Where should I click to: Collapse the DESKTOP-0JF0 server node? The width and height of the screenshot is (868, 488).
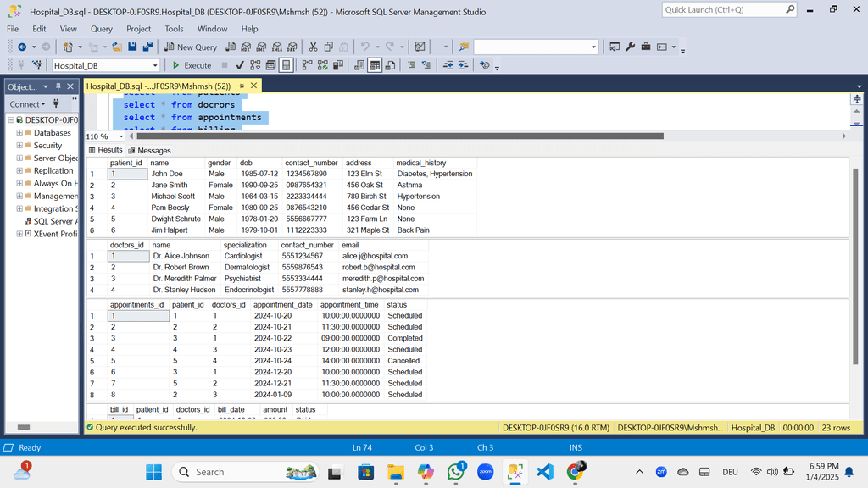(x=10, y=120)
